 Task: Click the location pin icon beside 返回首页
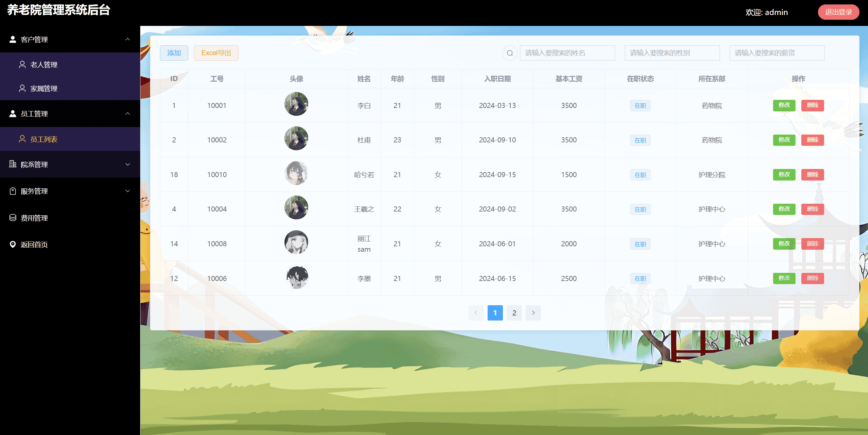pos(13,244)
